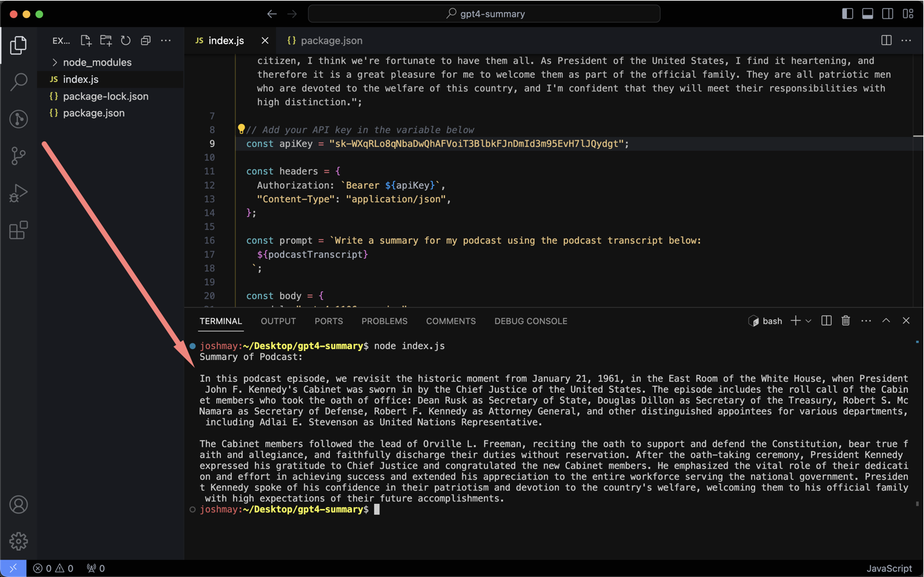Click the 'Add your API key' comment
Image resolution: width=924 pixels, height=577 pixels.
[360, 130]
